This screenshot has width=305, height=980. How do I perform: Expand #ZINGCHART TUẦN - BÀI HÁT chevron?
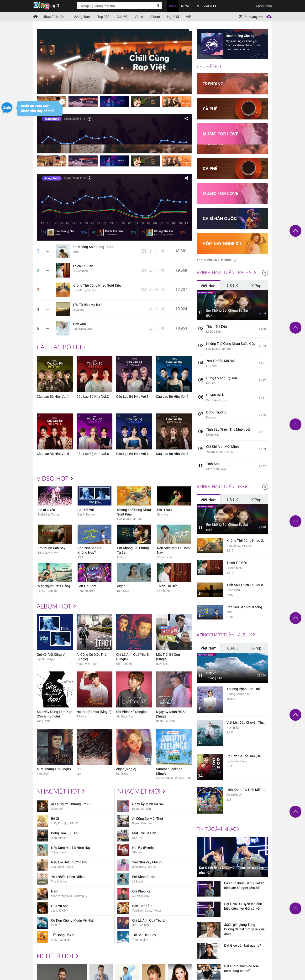click(255, 272)
